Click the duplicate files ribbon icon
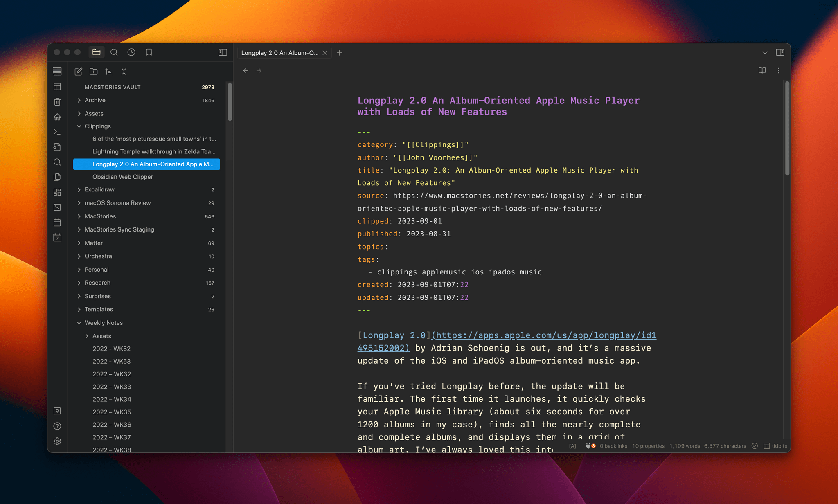The width and height of the screenshot is (838, 504). coord(57,177)
